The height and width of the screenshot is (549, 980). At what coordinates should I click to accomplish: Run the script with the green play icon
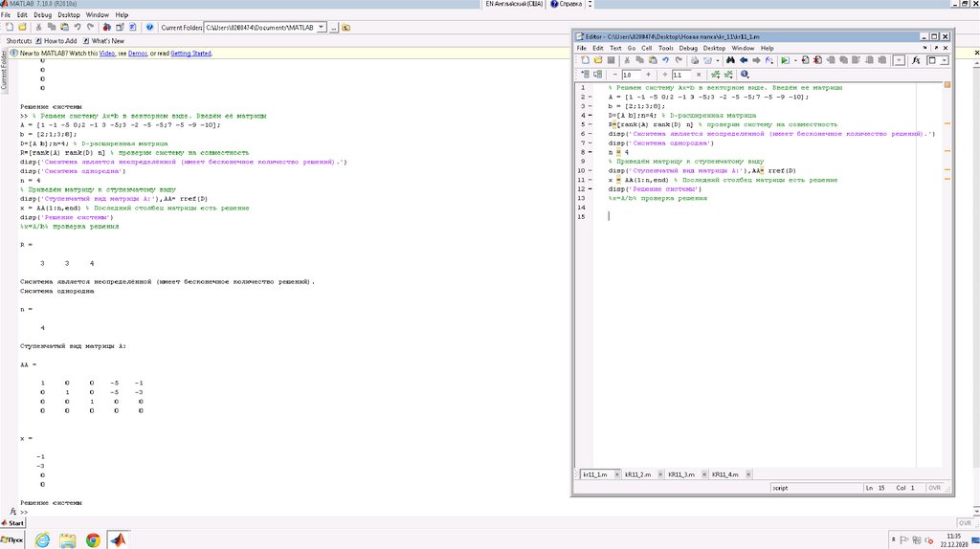[x=784, y=59]
